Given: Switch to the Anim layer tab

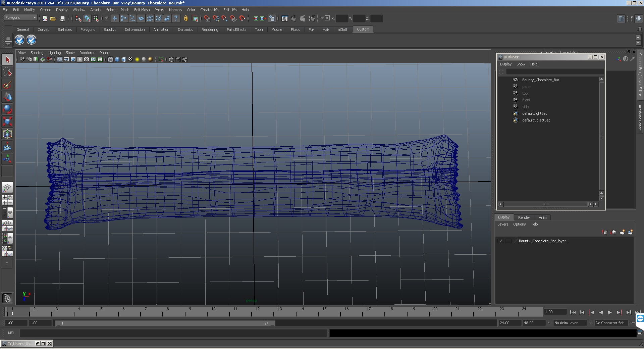Looking at the screenshot, I should click(x=542, y=217).
